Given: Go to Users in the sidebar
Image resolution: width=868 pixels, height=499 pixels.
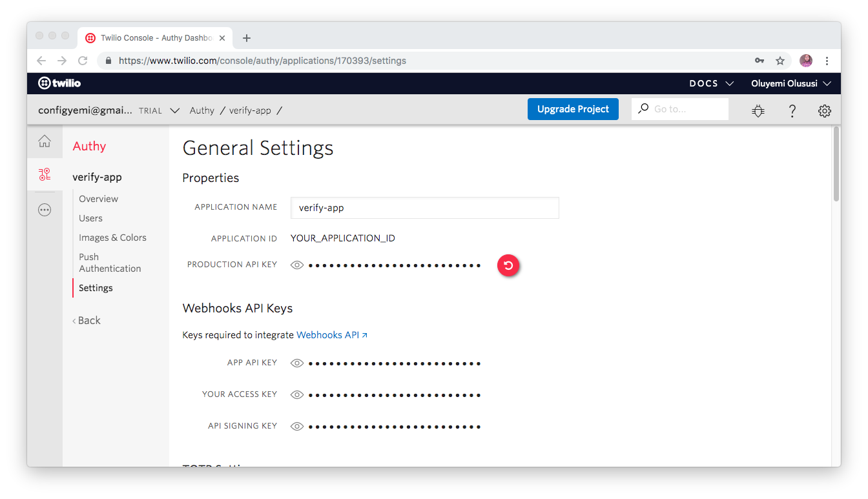Looking at the screenshot, I should [90, 218].
